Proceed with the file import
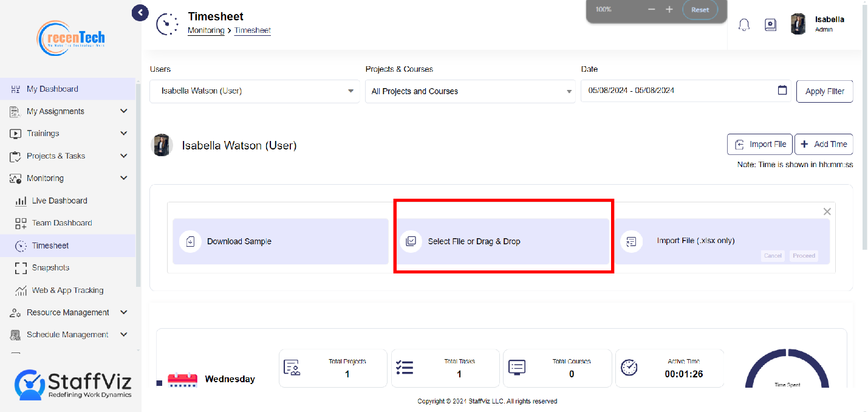The width and height of the screenshot is (868, 412). tap(804, 256)
